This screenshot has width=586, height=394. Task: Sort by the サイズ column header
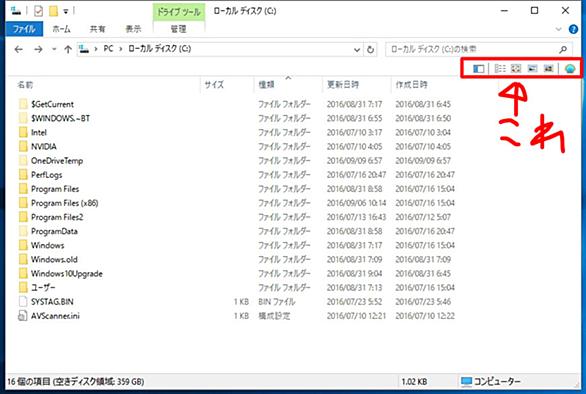pos(214,85)
